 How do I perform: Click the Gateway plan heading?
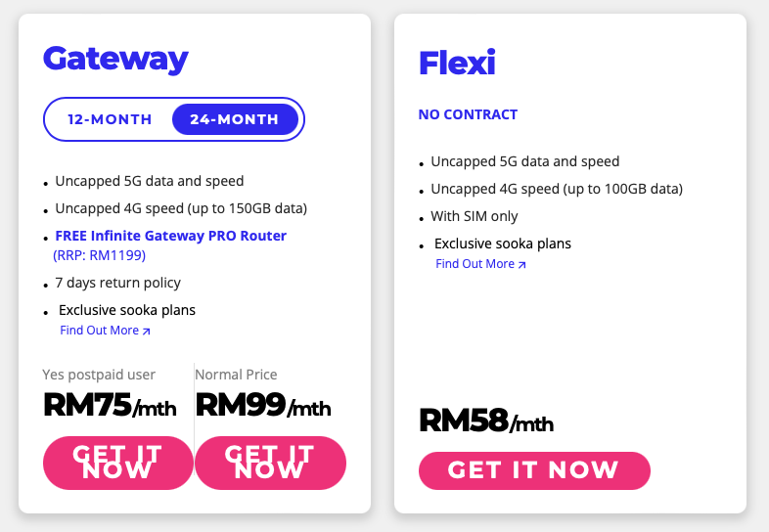(115, 60)
